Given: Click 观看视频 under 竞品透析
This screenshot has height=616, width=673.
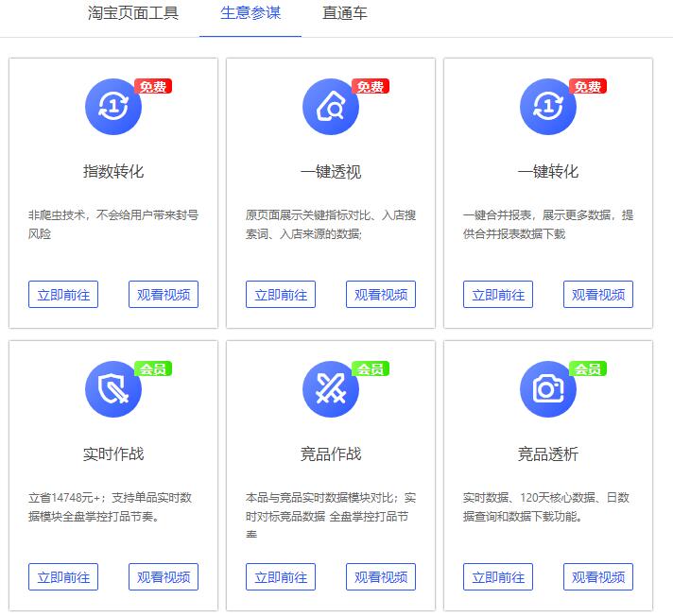Looking at the screenshot, I should tap(598, 576).
